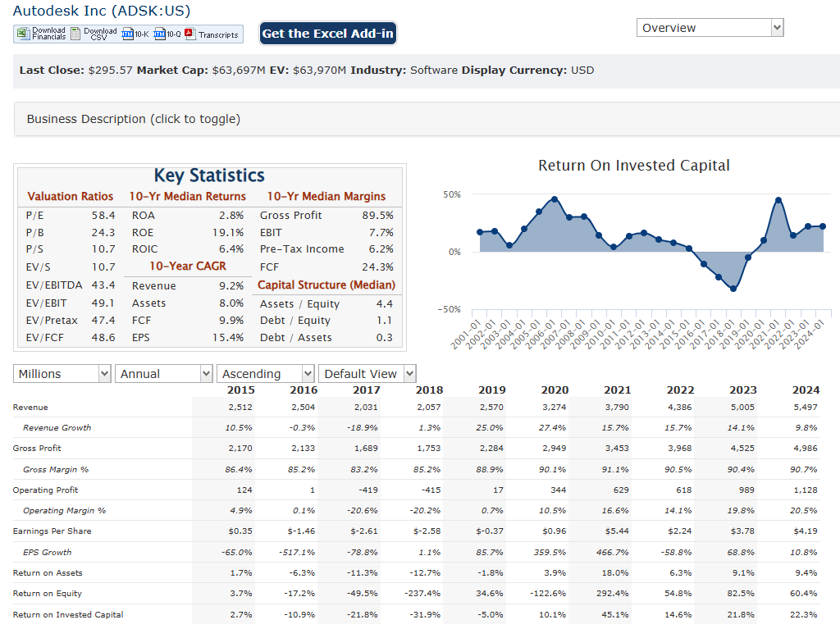Image resolution: width=840 pixels, height=638 pixels.
Task: Click the 2021 earnings per share $5.44
Action: pos(617,531)
